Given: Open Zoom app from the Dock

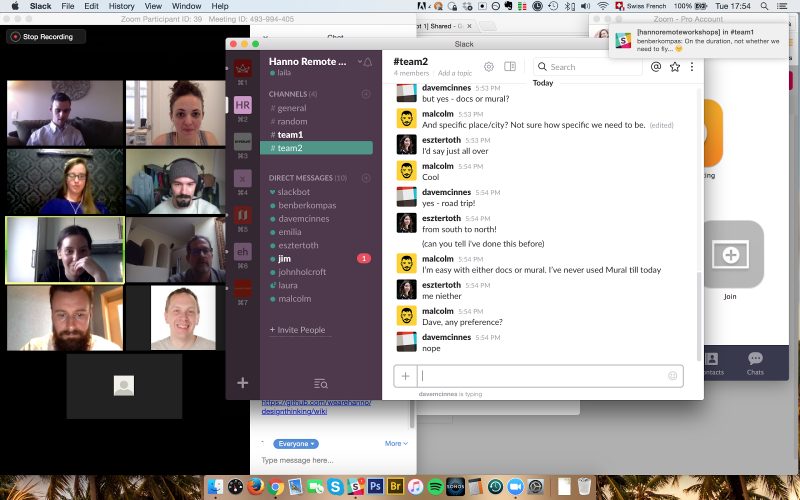Looking at the screenshot, I should tap(515, 486).
